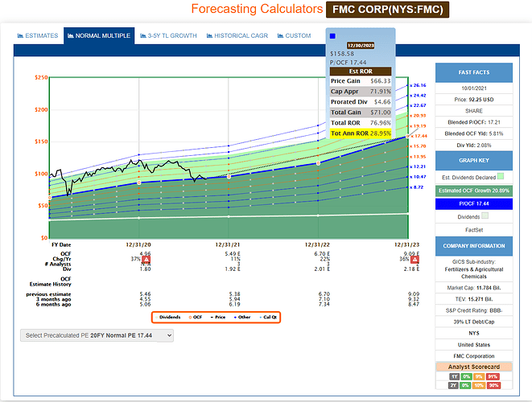Click the OCF data point at 12/31/22
This screenshot has width=532, height=402.
click(x=318, y=163)
